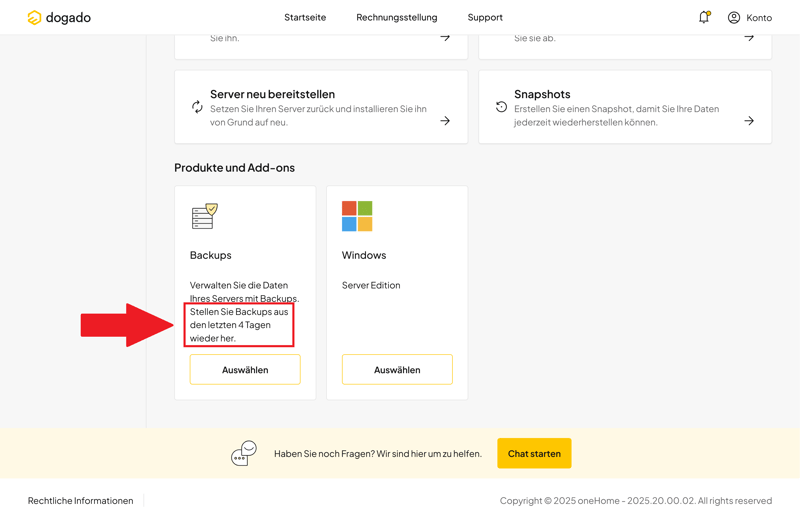
Task: Select Backups with Auswählen button
Action: [x=245, y=370]
